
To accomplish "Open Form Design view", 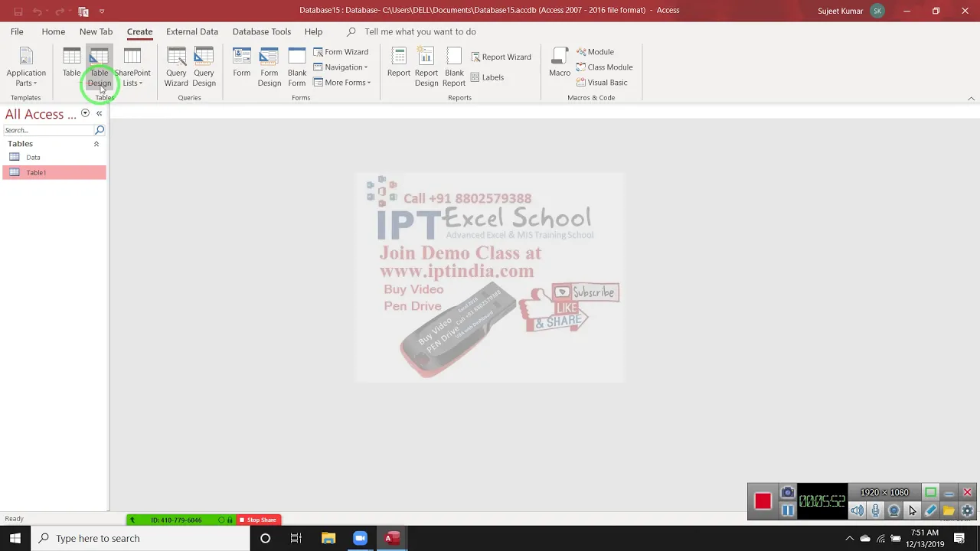I will [x=269, y=67].
